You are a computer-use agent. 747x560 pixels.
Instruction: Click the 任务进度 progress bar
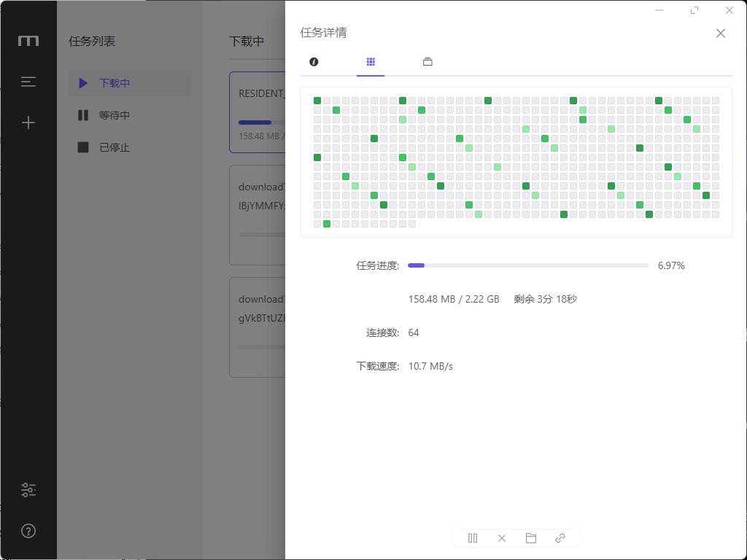(527, 266)
